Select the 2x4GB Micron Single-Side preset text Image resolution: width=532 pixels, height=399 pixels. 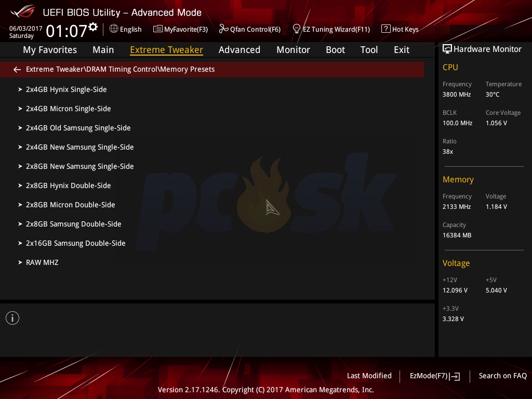[x=68, y=109]
